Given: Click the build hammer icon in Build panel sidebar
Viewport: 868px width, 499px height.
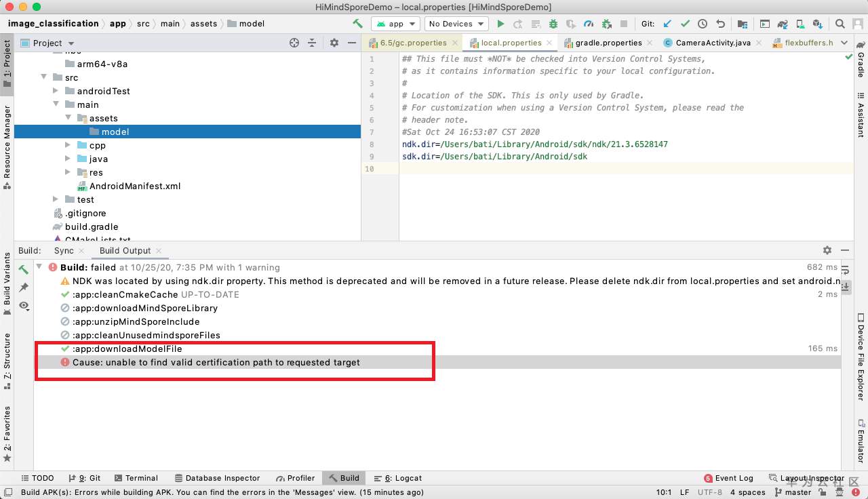Looking at the screenshot, I should 24,269.
